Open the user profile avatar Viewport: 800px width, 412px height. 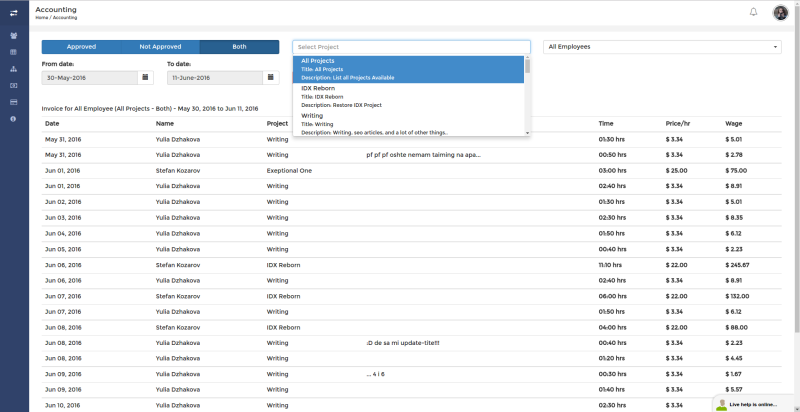tap(781, 13)
